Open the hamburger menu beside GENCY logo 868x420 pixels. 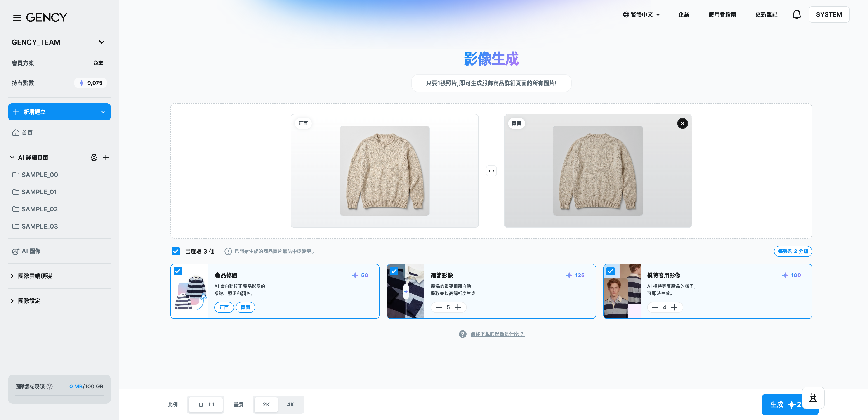pyautogui.click(x=17, y=18)
